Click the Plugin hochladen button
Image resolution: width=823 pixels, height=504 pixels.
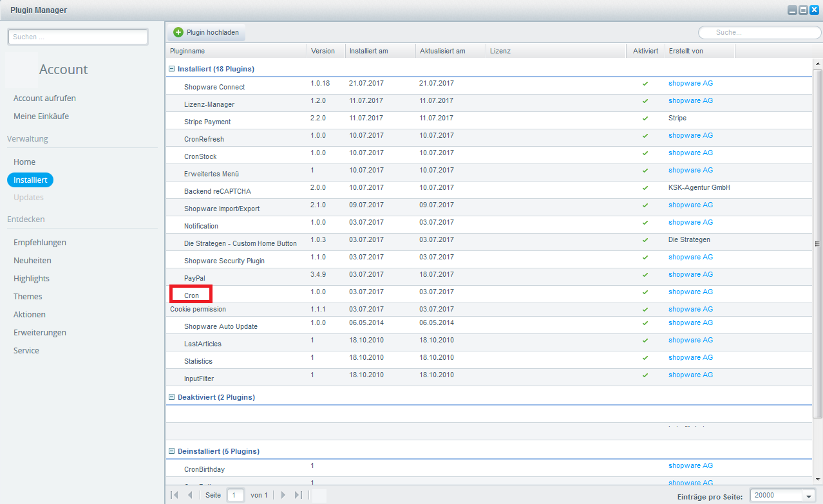tap(207, 32)
